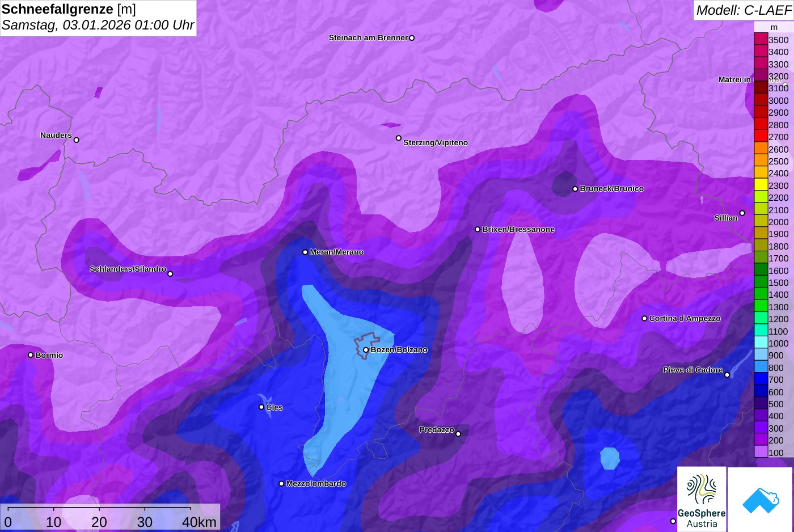The width and height of the screenshot is (794, 532).
Task: Click the Bolzano city boundary outline
Action: 366,345
